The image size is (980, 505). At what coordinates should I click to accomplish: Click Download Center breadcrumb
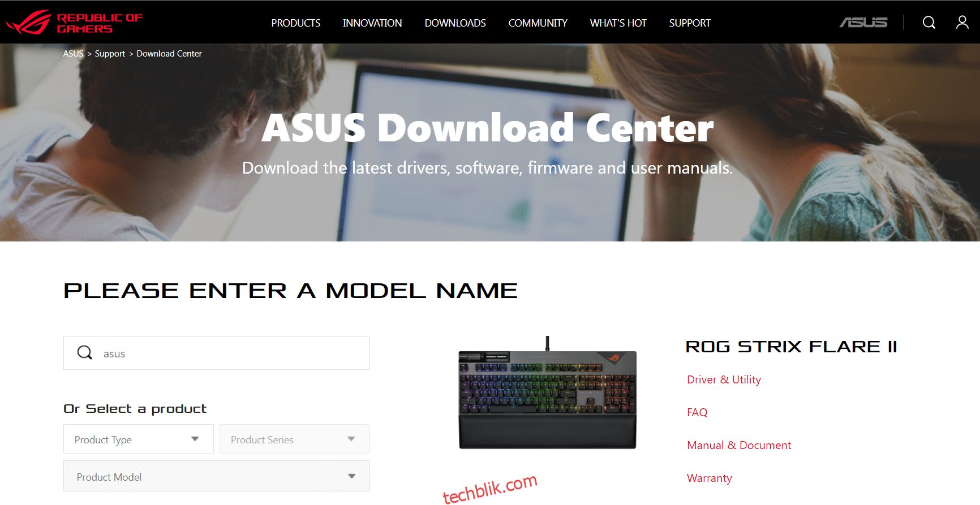[169, 54]
